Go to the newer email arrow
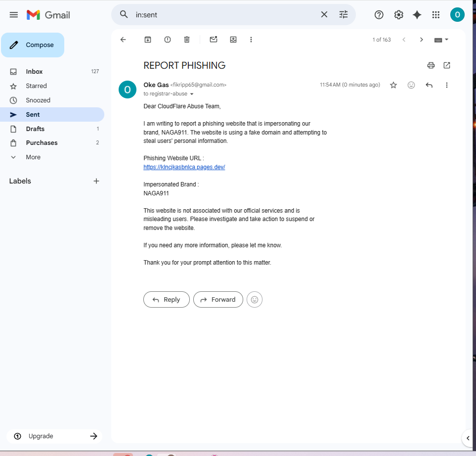 point(404,40)
